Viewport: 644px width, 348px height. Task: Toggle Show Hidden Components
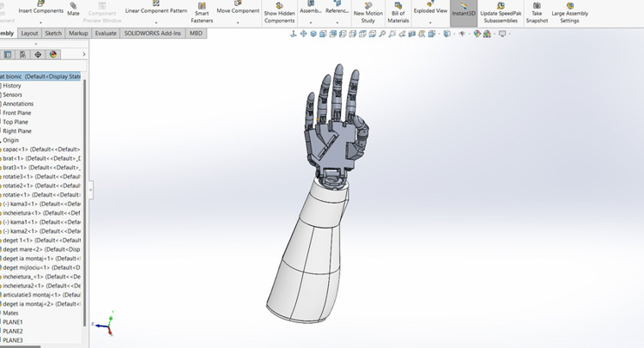(x=279, y=13)
